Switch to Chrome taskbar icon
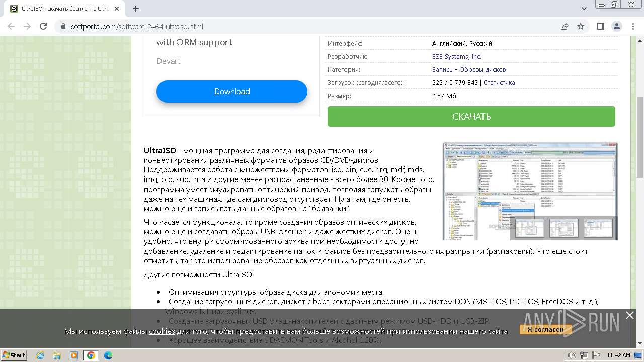This screenshot has height=362, width=644. click(91, 355)
